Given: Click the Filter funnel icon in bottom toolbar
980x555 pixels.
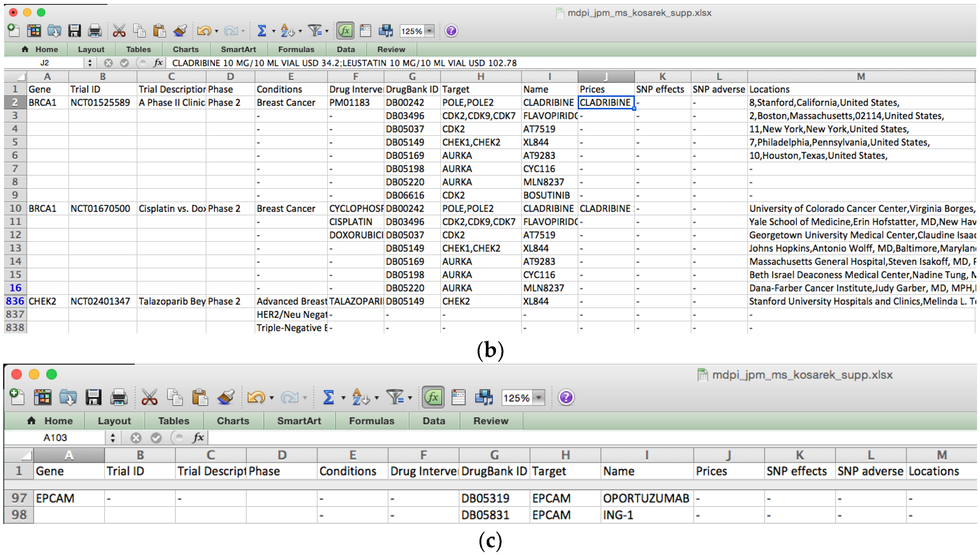Looking at the screenshot, I should click(x=395, y=398).
